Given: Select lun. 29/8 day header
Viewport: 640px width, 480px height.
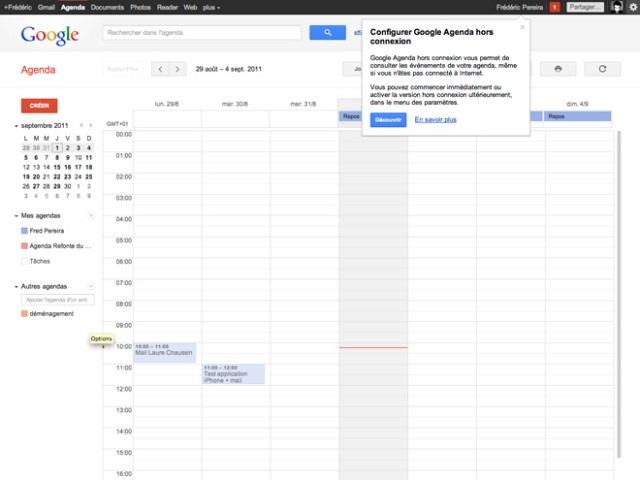Looking at the screenshot, I should (167, 104).
